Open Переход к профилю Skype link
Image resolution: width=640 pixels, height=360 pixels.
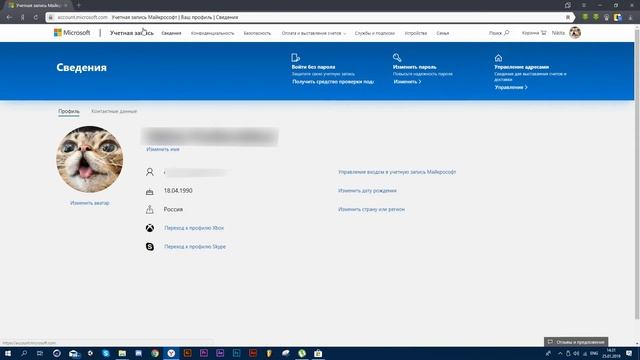click(x=195, y=247)
